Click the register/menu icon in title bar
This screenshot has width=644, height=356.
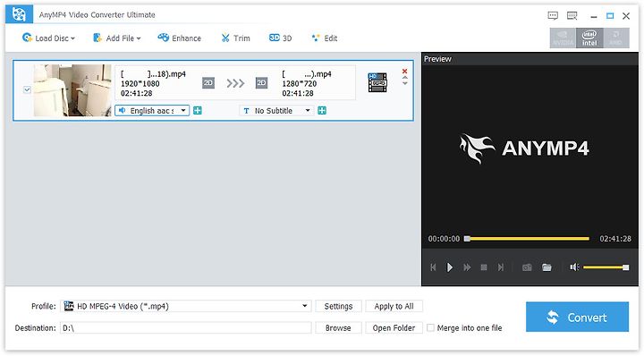point(572,15)
